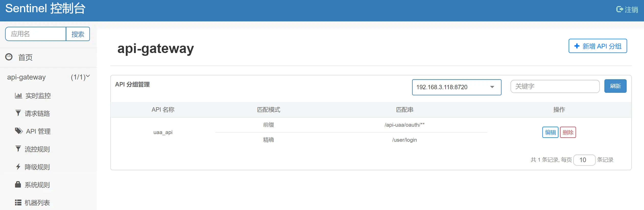Screen dimensions: 644x210
Task: Focus the 关键字 keyword field
Action: [555, 86]
